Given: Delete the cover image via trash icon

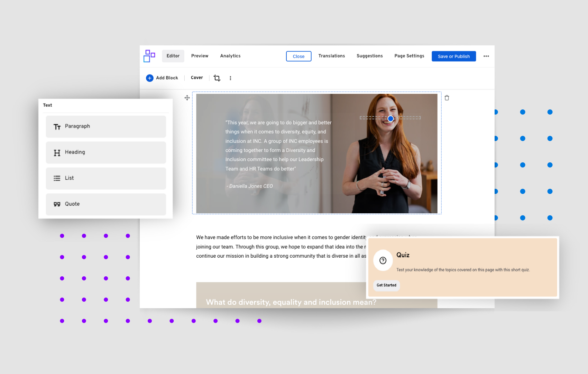Looking at the screenshot, I should 447,98.
